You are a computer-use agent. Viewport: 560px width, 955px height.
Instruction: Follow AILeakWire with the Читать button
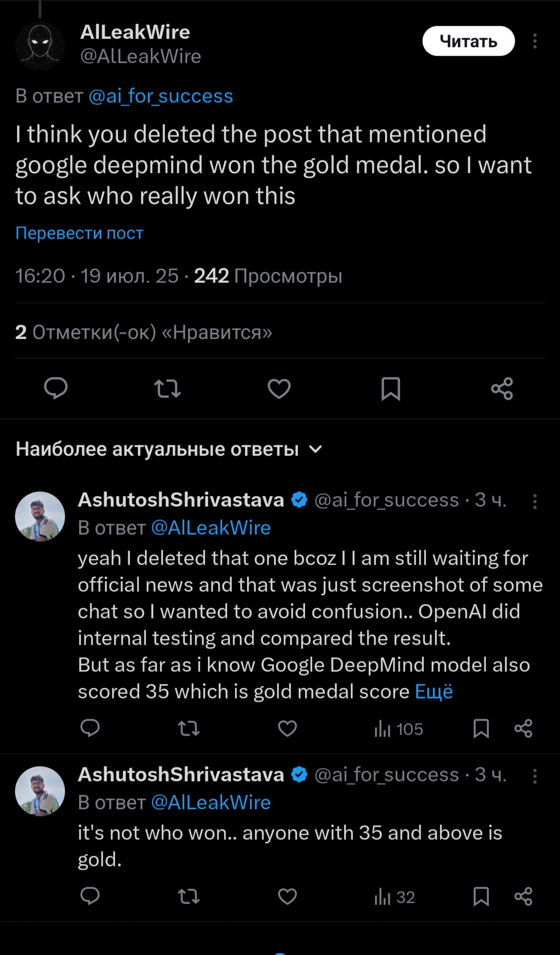(x=468, y=42)
